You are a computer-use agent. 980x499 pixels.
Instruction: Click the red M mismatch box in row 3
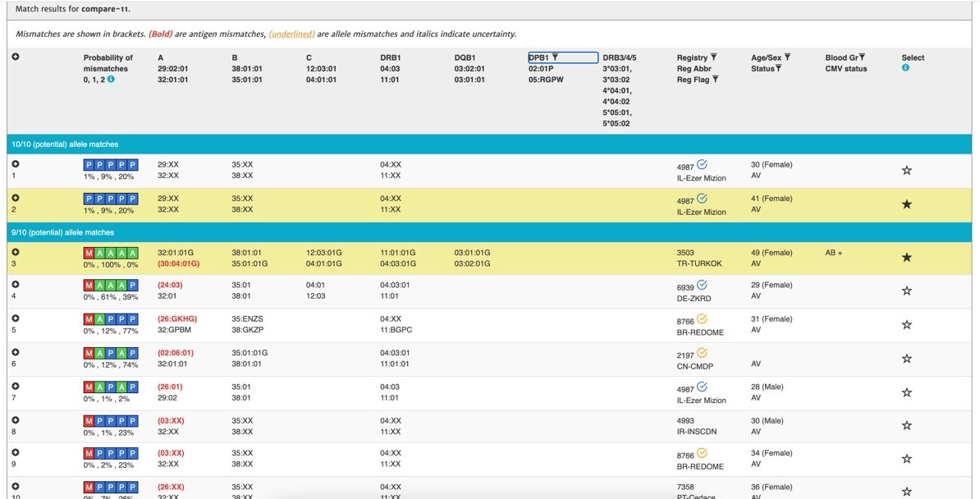pos(89,253)
